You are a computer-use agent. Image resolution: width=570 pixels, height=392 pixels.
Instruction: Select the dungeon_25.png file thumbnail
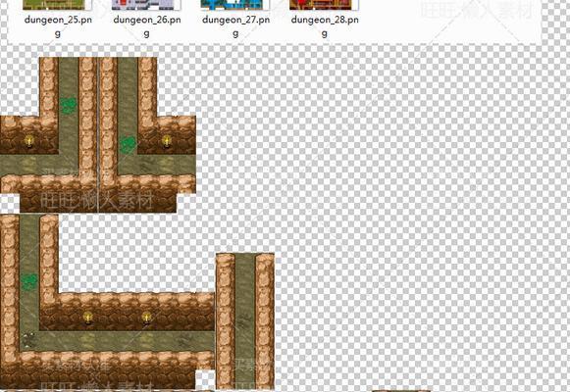coord(54,5)
